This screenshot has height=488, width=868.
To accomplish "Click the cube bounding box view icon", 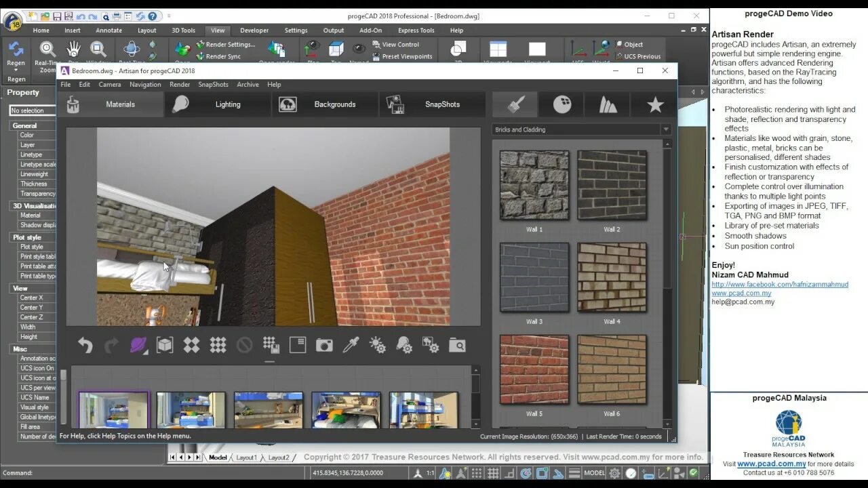I will click(x=165, y=346).
